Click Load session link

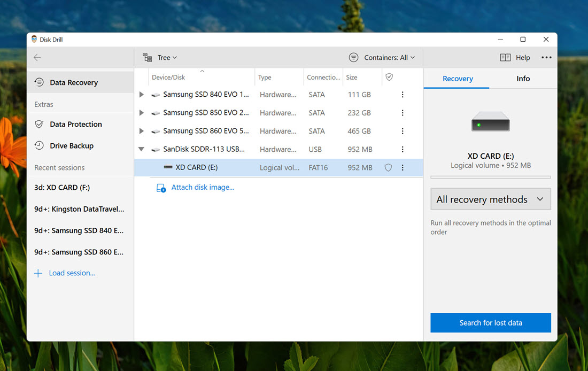coord(72,273)
